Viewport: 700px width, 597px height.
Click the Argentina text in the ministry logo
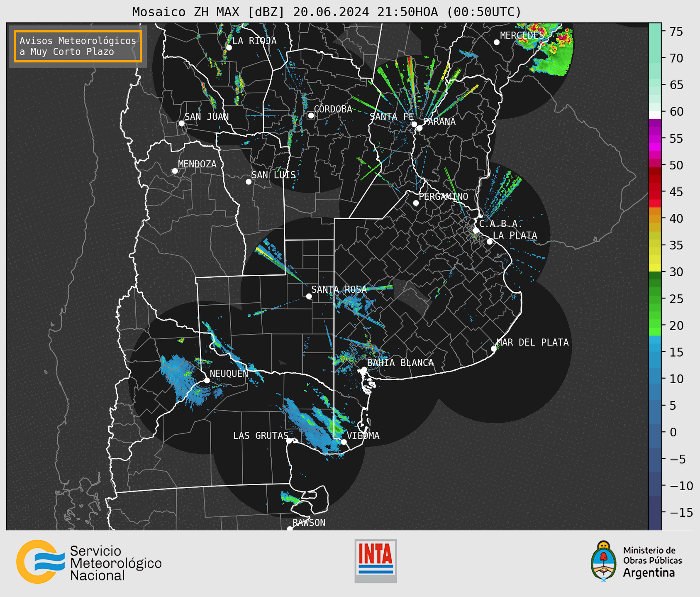pos(649,573)
